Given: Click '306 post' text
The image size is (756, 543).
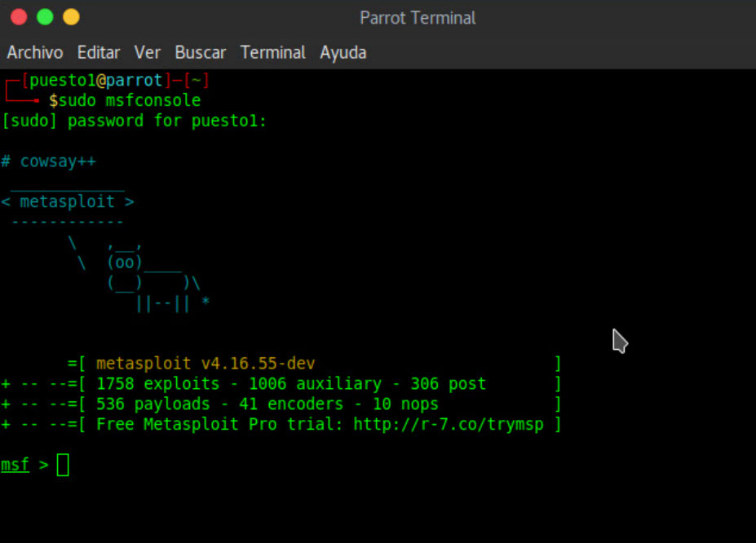Looking at the screenshot, I should [x=448, y=384].
